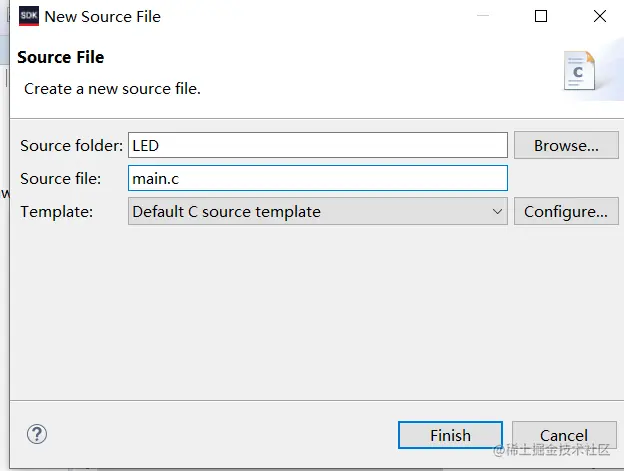Click into the Source file field with main.c

(x=318, y=178)
